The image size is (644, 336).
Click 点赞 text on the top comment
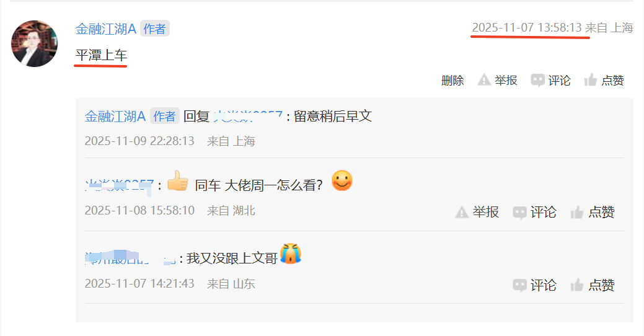click(x=612, y=80)
